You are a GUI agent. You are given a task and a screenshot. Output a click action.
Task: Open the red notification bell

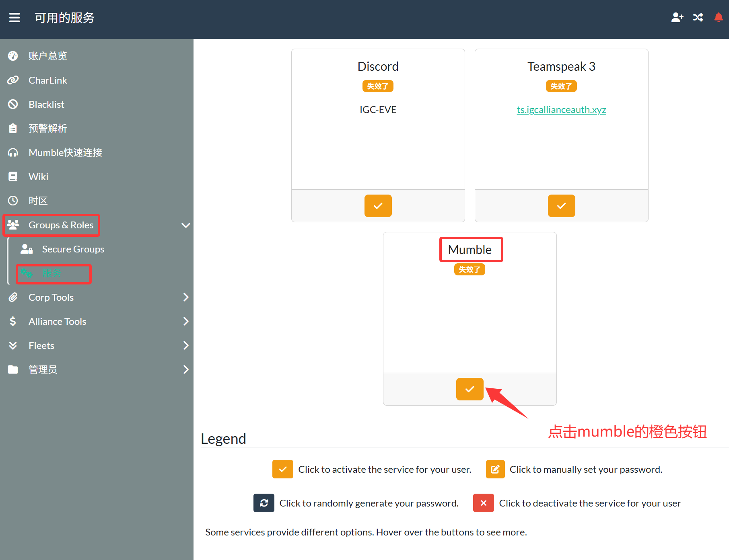coord(718,17)
